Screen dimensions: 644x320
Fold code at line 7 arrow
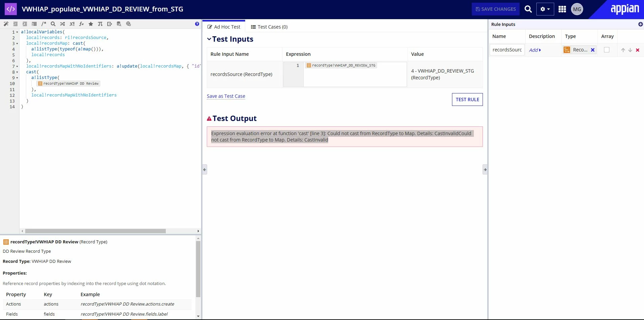(x=17, y=67)
